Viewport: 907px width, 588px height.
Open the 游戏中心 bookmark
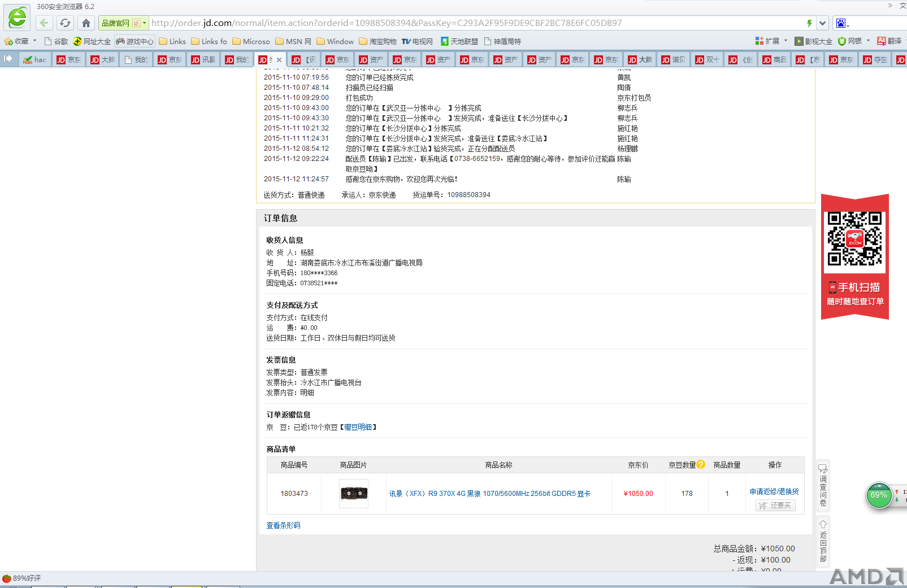click(x=134, y=41)
